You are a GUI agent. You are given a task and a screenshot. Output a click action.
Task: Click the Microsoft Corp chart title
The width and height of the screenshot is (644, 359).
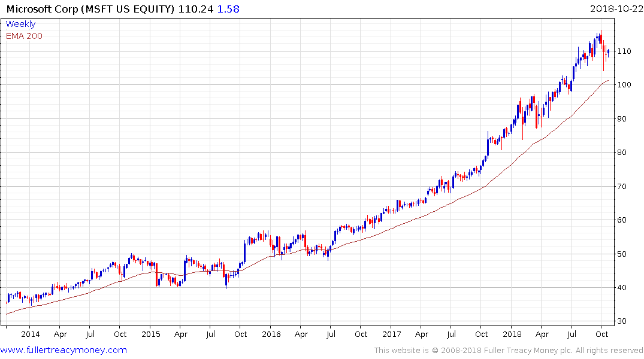point(90,9)
